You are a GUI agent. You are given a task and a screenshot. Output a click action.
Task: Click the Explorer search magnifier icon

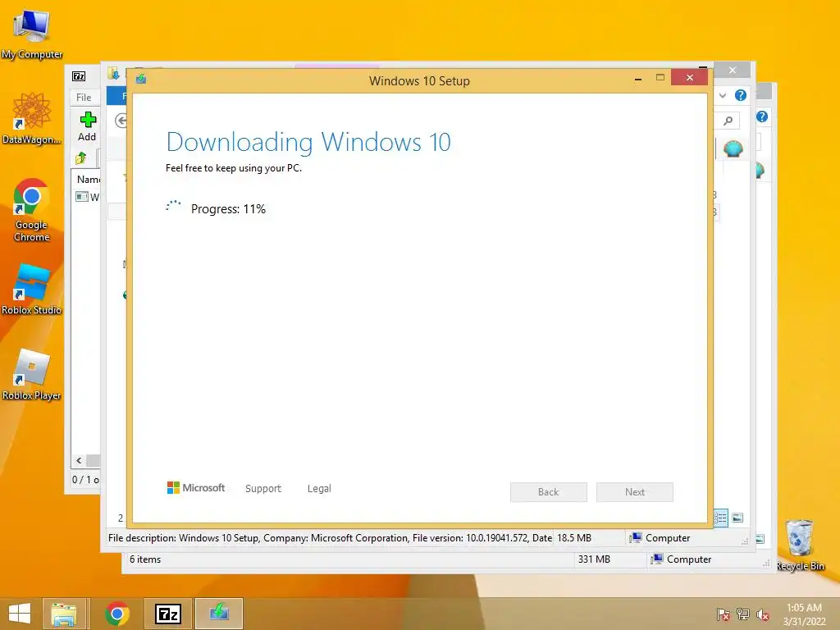(728, 121)
